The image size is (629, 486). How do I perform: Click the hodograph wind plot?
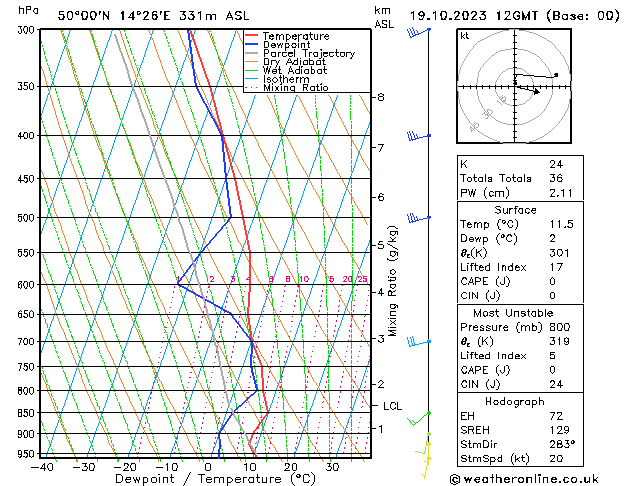coord(514,86)
